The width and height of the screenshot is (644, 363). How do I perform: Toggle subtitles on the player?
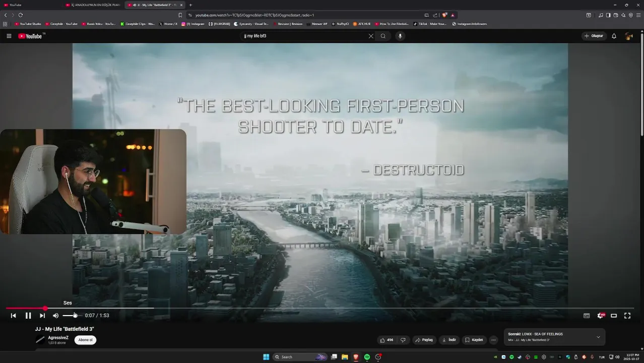pos(587,316)
